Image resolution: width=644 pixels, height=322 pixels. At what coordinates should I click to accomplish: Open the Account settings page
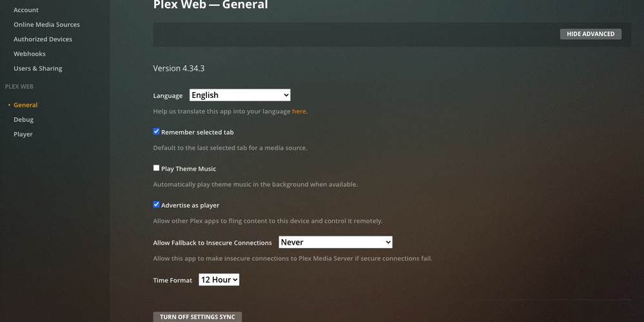point(26,10)
